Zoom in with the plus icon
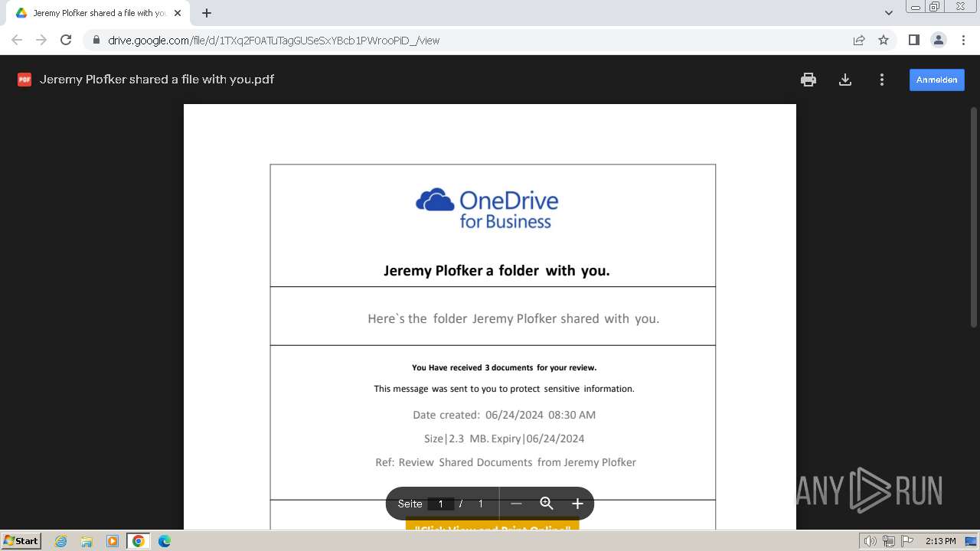Viewport: 980px width, 551px height. pyautogui.click(x=577, y=504)
